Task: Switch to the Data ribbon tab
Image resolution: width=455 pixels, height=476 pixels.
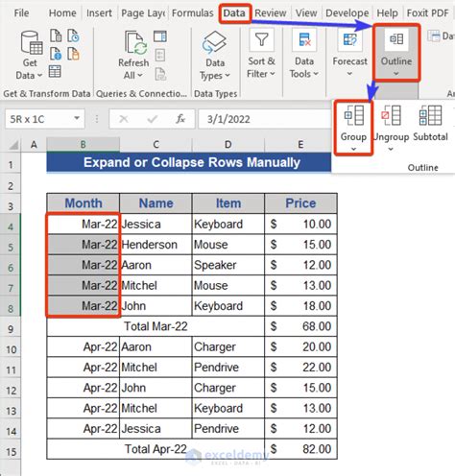Action: click(234, 13)
